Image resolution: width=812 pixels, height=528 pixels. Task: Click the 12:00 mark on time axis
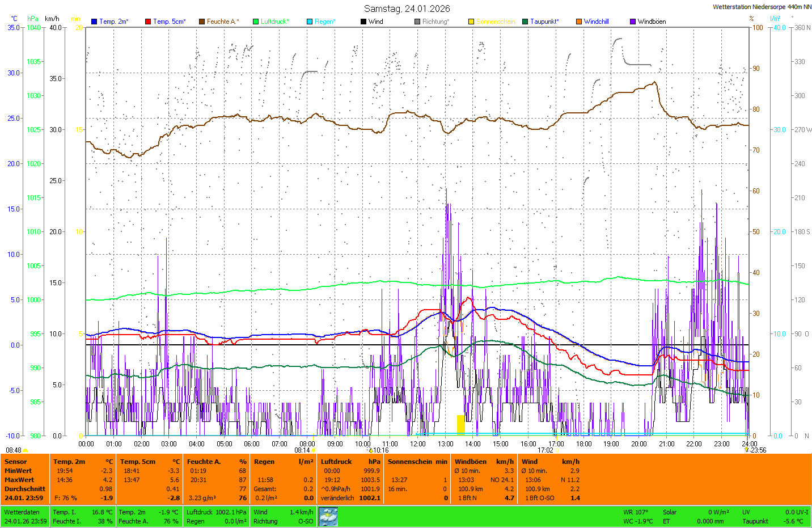418,444
